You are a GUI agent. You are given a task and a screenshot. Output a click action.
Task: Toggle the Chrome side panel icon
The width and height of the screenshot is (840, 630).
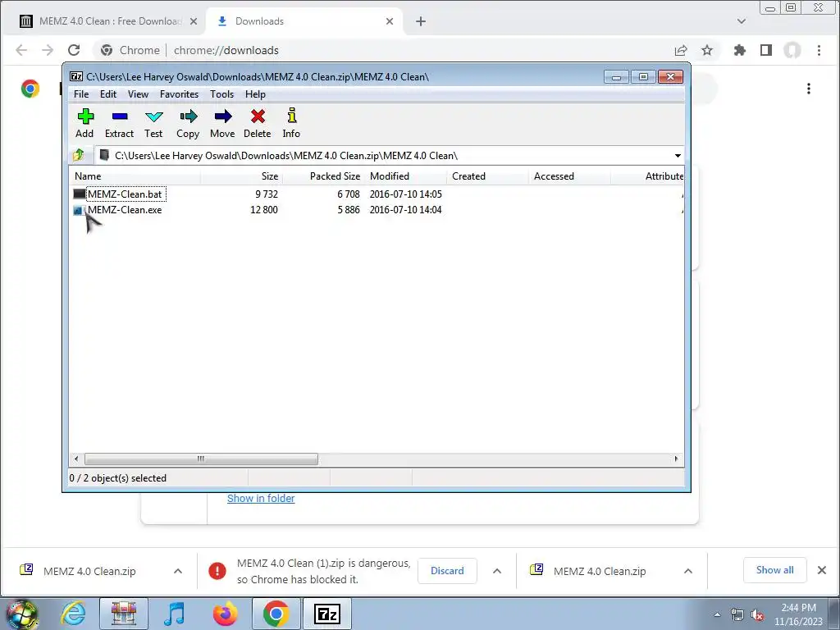766,50
